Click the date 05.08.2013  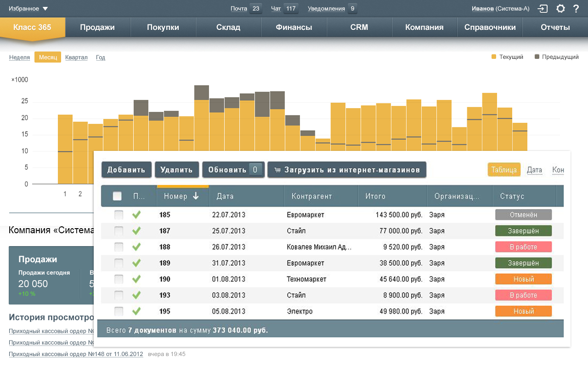[x=229, y=311]
